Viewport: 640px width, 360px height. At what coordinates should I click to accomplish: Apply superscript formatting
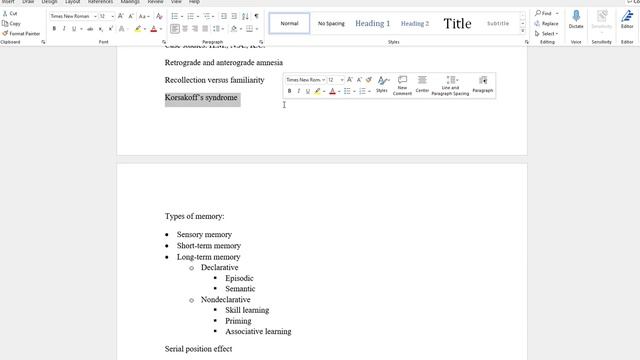click(110, 29)
